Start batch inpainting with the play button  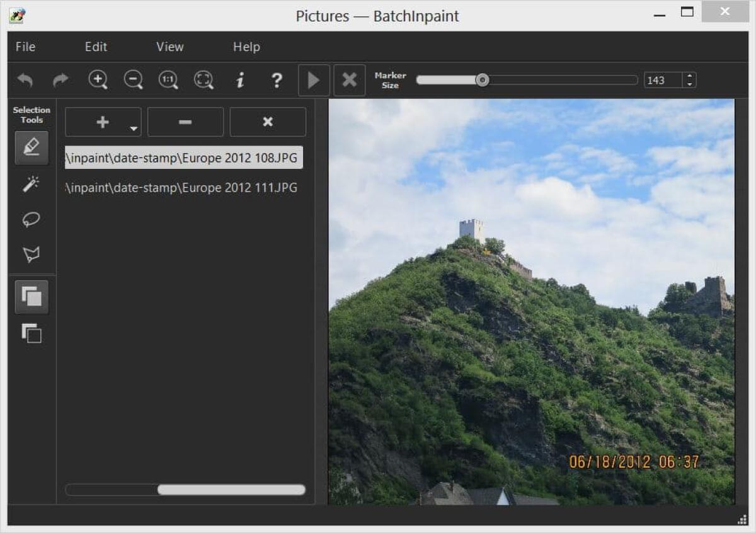point(313,80)
